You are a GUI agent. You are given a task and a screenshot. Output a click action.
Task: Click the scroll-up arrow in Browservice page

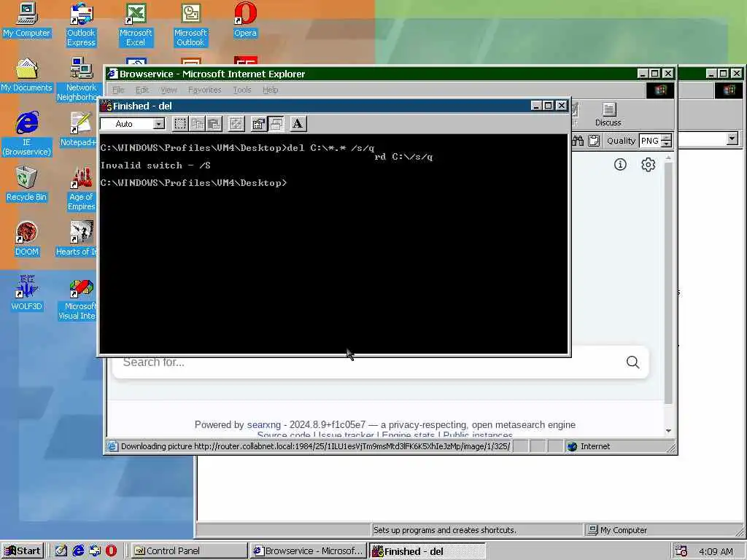[668, 157]
